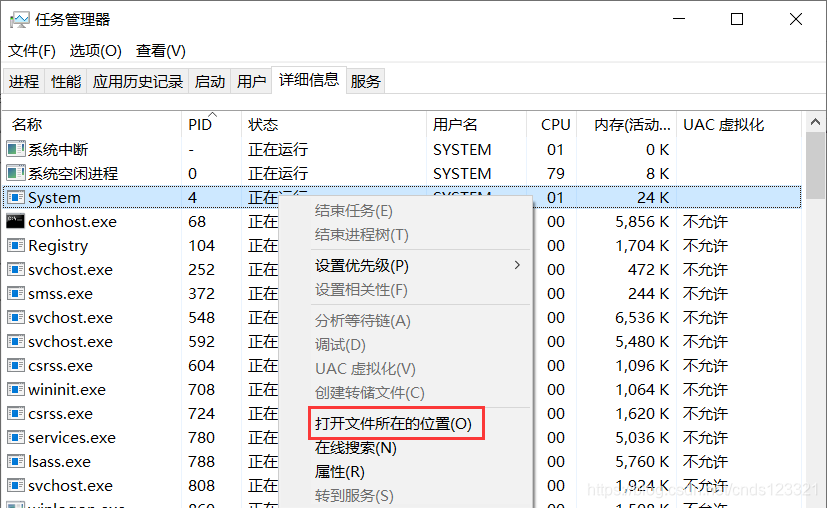
Task: Click the wininit.exe process icon
Action: click(16, 389)
